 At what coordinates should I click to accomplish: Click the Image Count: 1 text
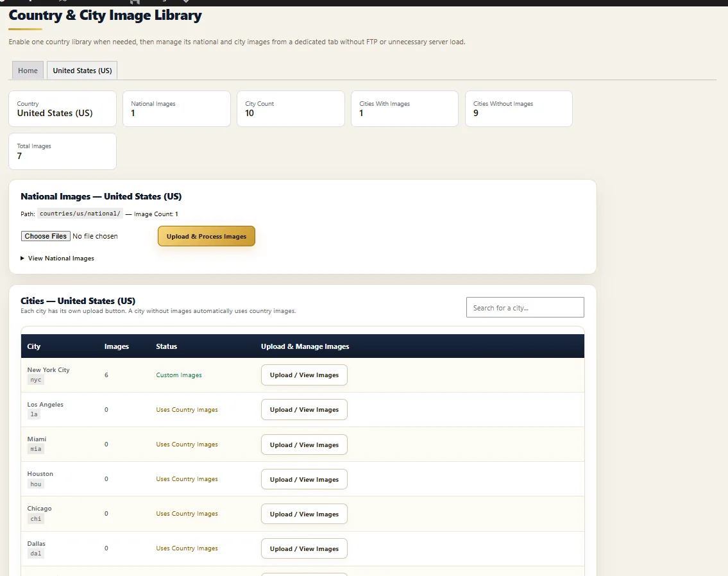[x=156, y=214]
